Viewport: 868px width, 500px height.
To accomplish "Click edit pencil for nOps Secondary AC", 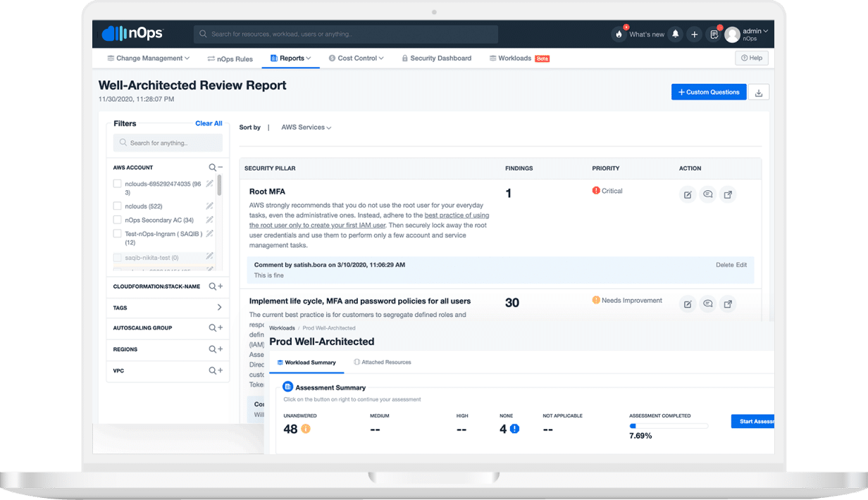I will click(209, 220).
